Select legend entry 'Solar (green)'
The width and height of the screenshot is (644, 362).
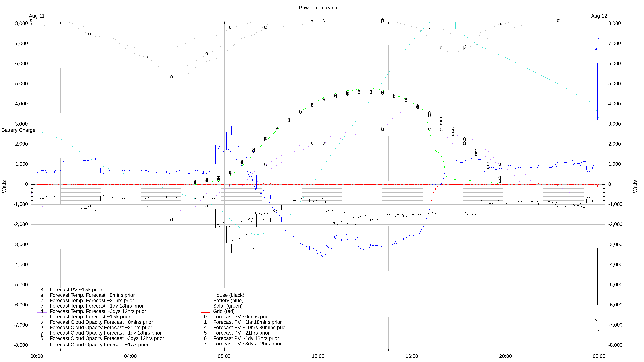pyautogui.click(x=228, y=306)
